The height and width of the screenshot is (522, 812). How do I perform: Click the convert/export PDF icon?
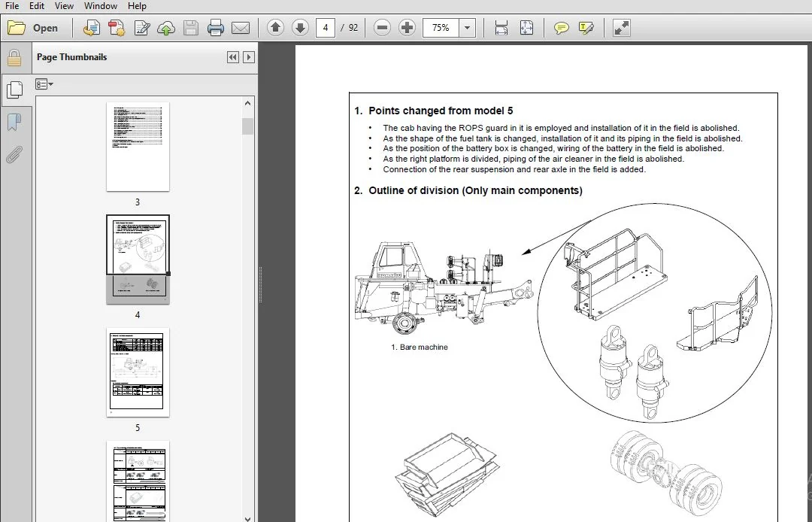(117, 28)
